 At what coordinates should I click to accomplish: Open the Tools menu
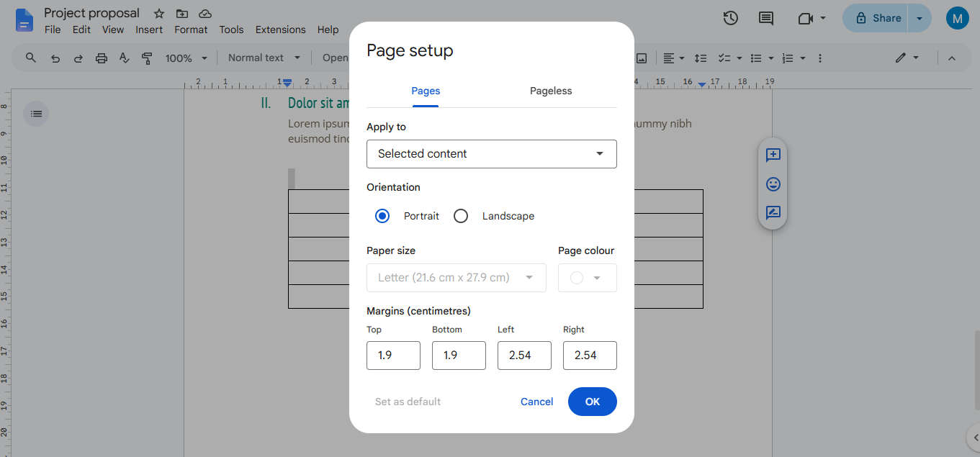point(231,30)
